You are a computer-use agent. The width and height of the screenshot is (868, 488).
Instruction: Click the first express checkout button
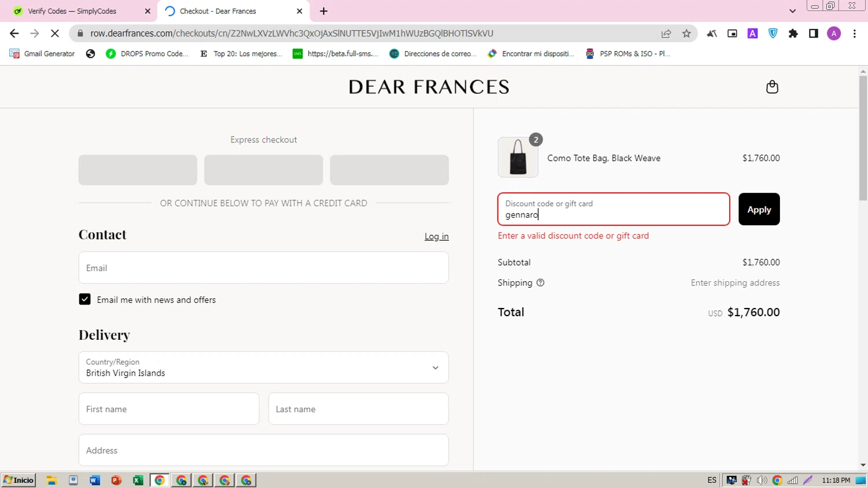coord(138,170)
